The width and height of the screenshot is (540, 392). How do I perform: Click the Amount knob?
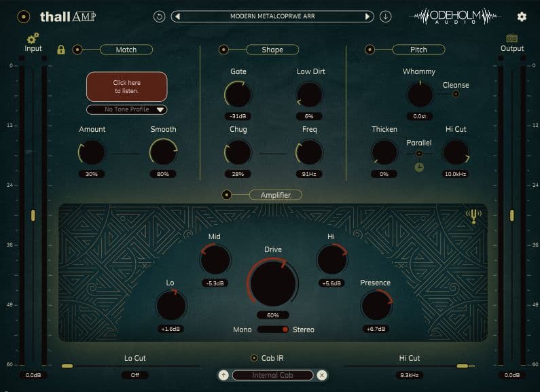coord(92,152)
